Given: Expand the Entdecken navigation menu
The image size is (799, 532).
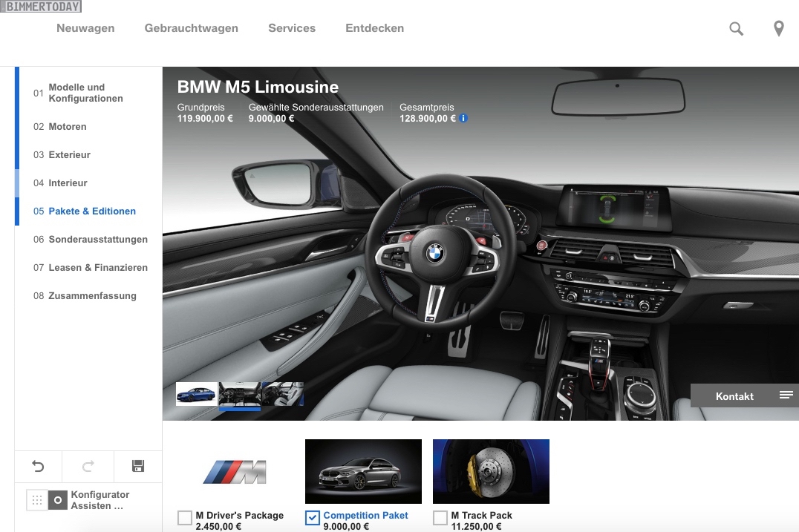Looking at the screenshot, I should (x=374, y=28).
